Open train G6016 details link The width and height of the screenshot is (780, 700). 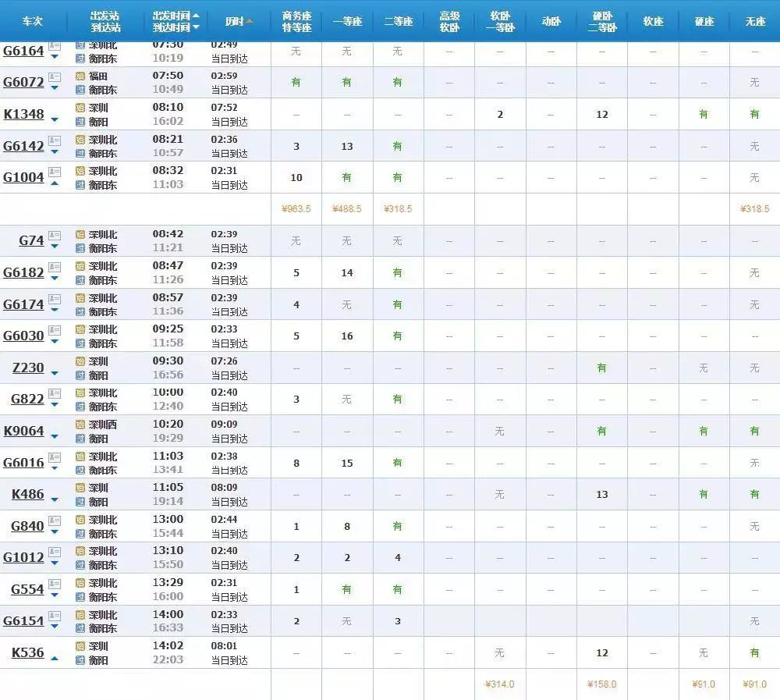click(x=23, y=463)
